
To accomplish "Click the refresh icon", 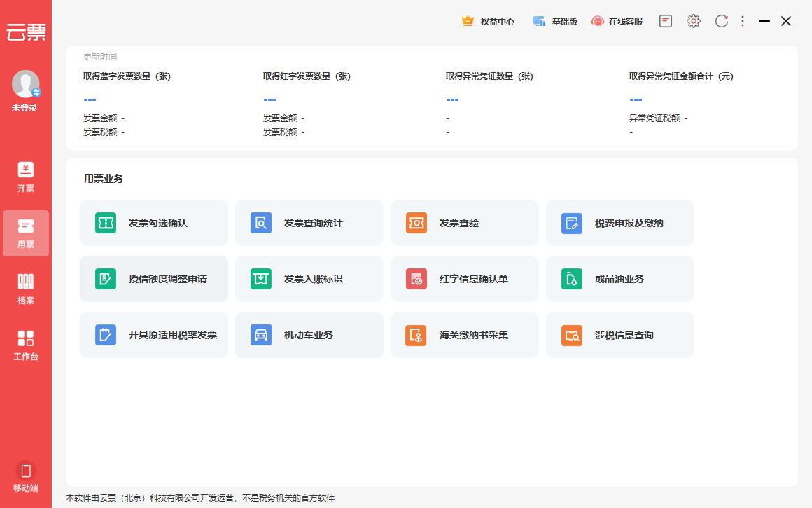I will tap(722, 21).
